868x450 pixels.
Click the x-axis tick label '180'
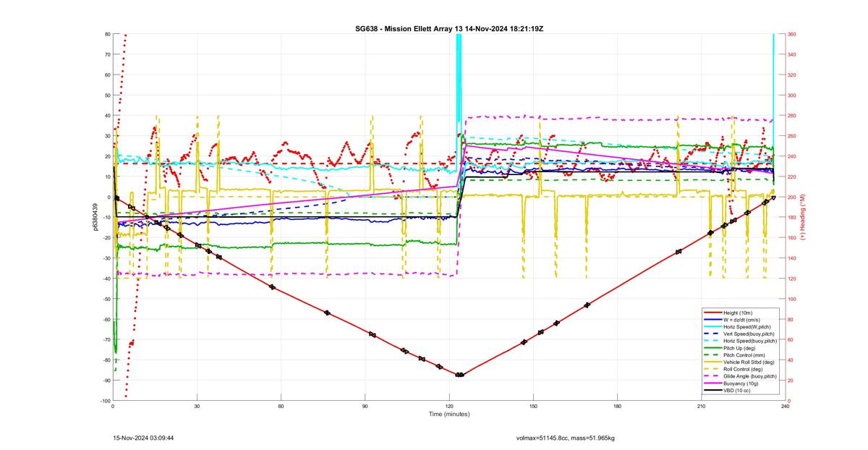pos(617,407)
